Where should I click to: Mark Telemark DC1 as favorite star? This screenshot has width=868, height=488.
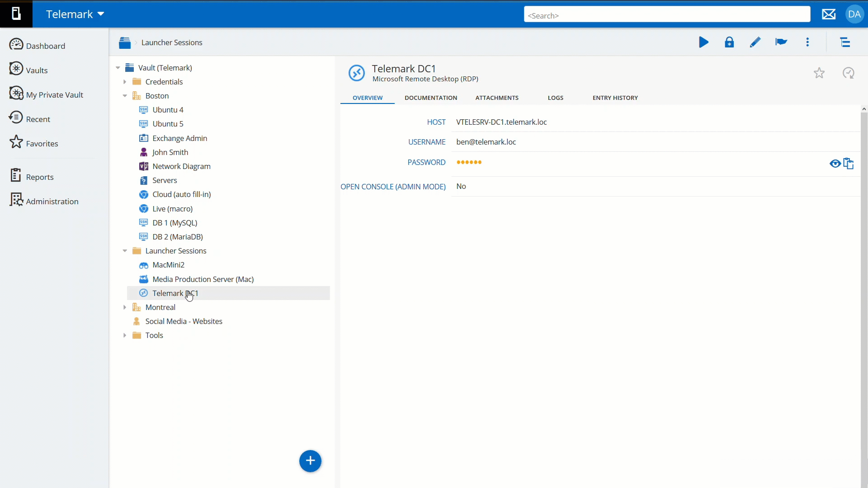pos(819,73)
